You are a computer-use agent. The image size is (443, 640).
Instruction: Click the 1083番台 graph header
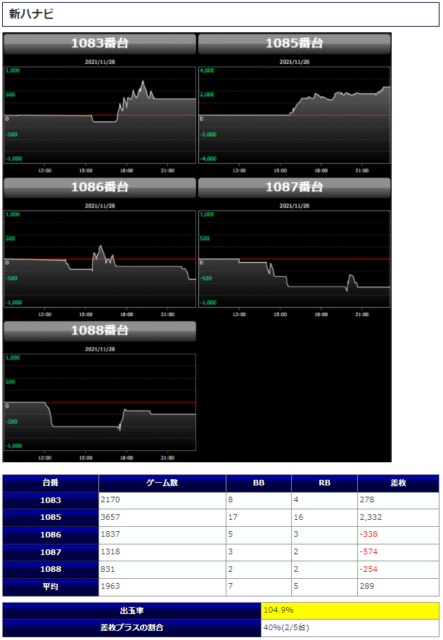coord(100,43)
